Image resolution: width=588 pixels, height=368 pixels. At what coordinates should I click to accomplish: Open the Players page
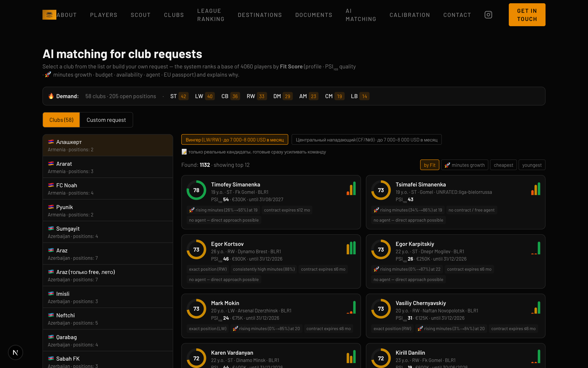point(104,15)
